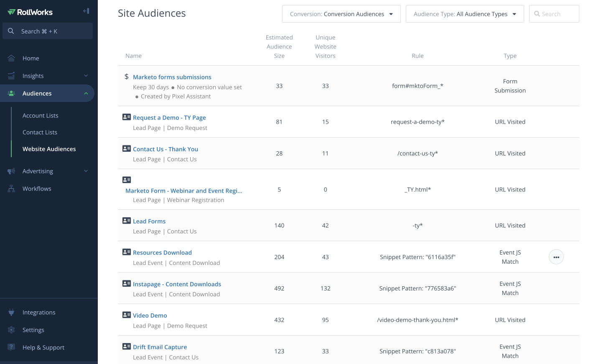Image resolution: width=596 pixels, height=364 pixels.
Task: Click the card icon beside Lead Forms
Action: point(127,220)
